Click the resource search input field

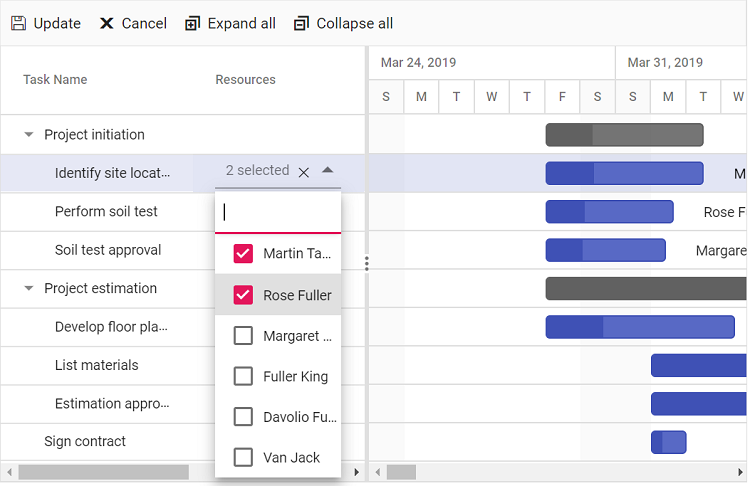click(x=278, y=212)
